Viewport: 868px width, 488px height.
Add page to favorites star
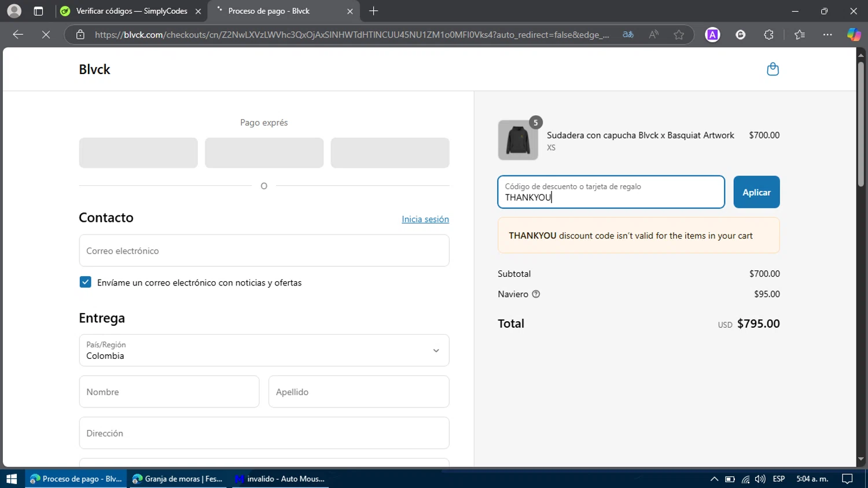tap(679, 35)
